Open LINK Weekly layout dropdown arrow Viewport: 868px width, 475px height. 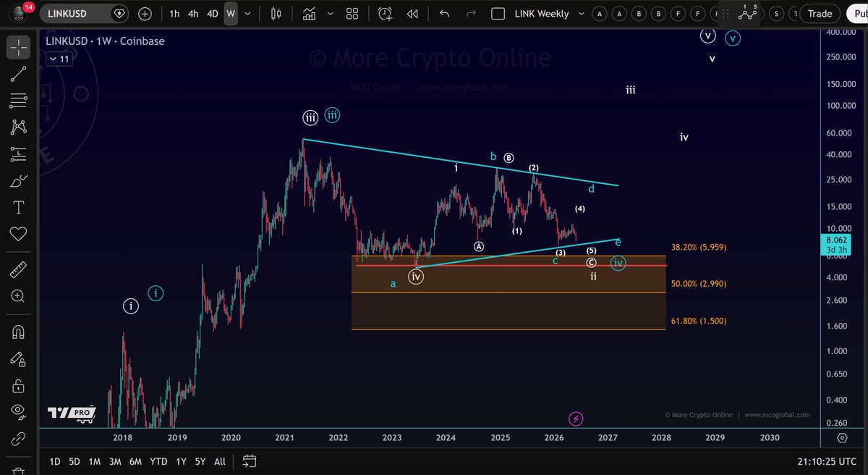click(580, 14)
